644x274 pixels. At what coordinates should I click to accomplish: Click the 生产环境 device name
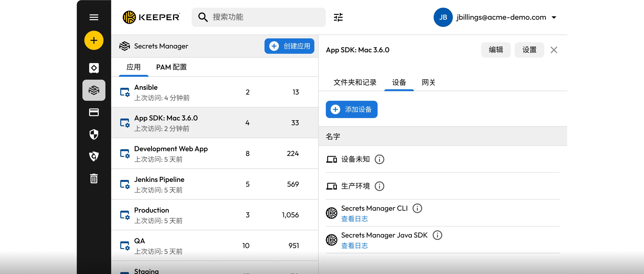click(x=355, y=186)
